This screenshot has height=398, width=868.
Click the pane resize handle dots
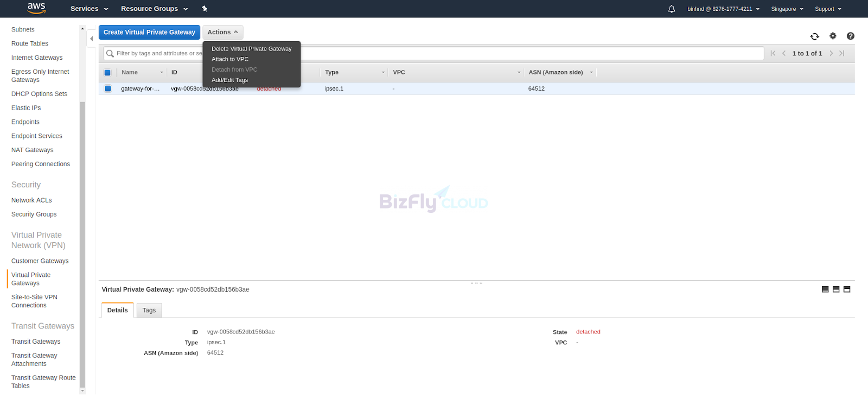coord(476,283)
